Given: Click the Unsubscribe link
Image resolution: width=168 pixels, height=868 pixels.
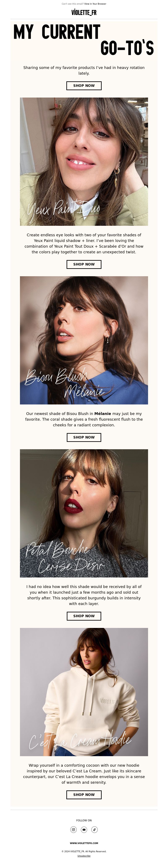Looking at the screenshot, I should click(x=84, y=856).
